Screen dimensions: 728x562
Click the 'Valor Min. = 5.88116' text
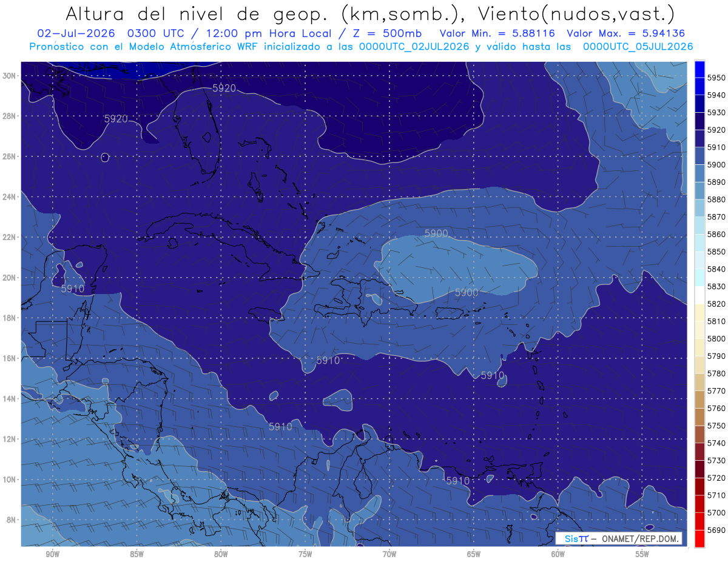click(498, 33)
